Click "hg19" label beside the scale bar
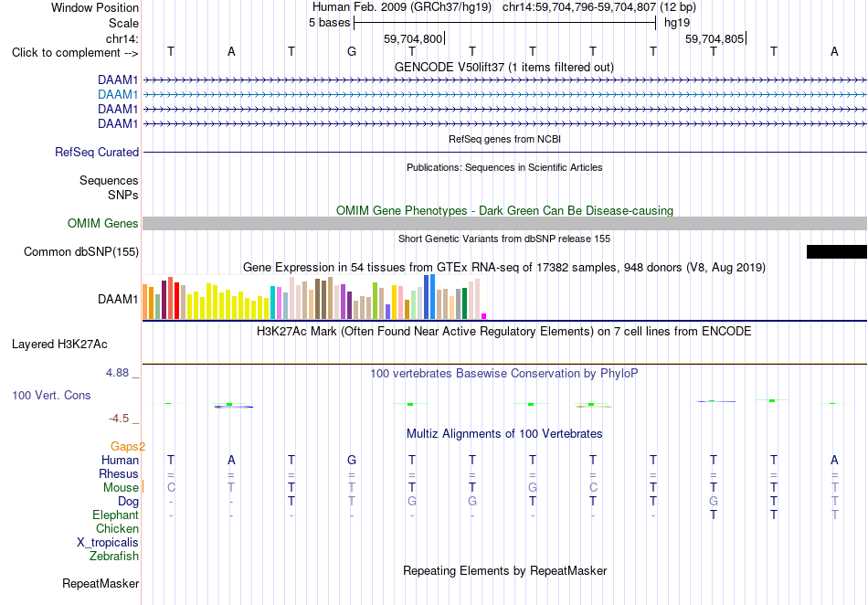This screenshot has width=868, height=605. click(x=677, y=23)
